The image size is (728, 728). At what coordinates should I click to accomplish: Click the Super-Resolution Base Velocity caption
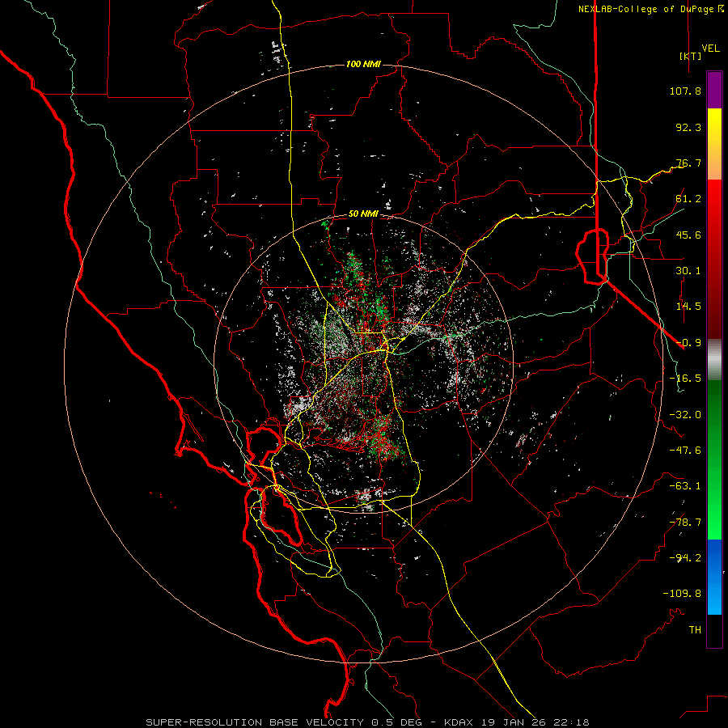(x=367, y=722)
